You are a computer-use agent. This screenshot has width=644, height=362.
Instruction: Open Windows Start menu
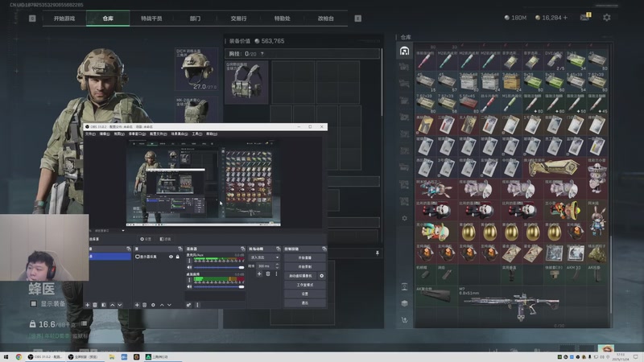point(6,357)
